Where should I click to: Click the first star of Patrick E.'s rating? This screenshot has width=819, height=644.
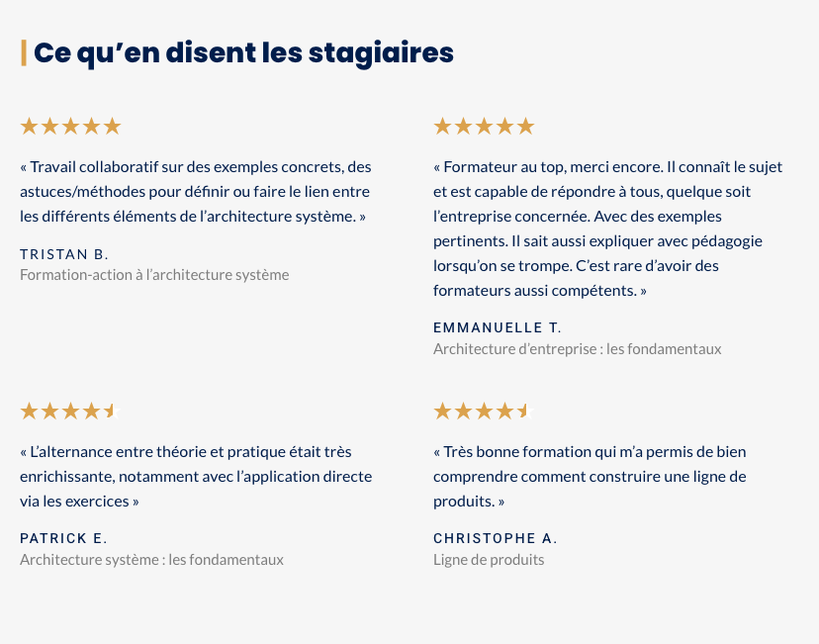[x=29, y=412]
